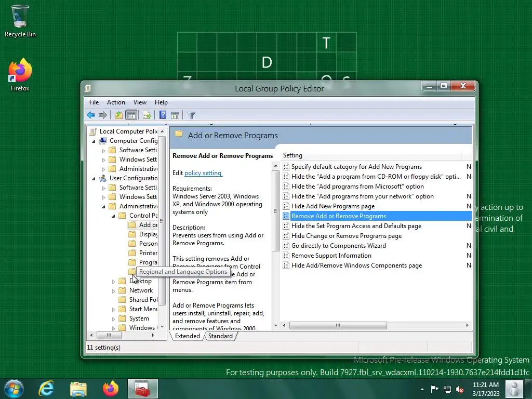Open the File menu
The image size is (532, 399).
pos(94,102)
